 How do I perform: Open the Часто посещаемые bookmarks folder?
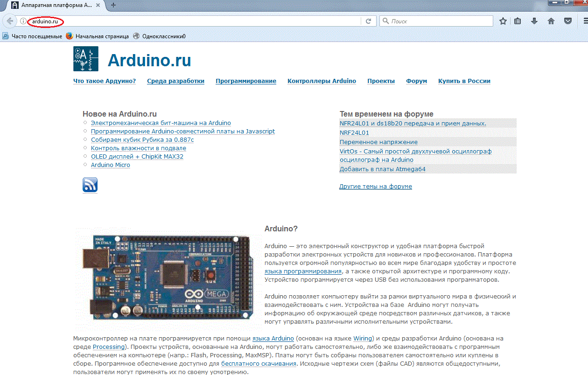point(33,36)
